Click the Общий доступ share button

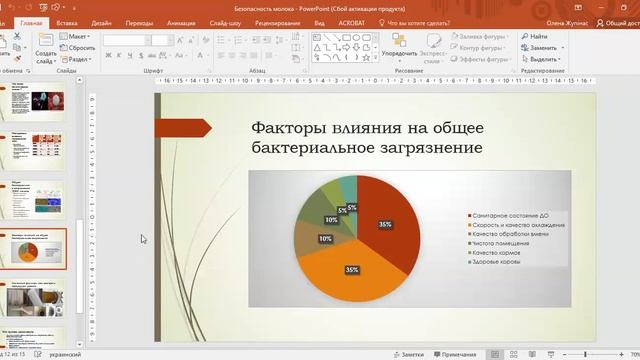pyautogui.click(x=618, y=23)
